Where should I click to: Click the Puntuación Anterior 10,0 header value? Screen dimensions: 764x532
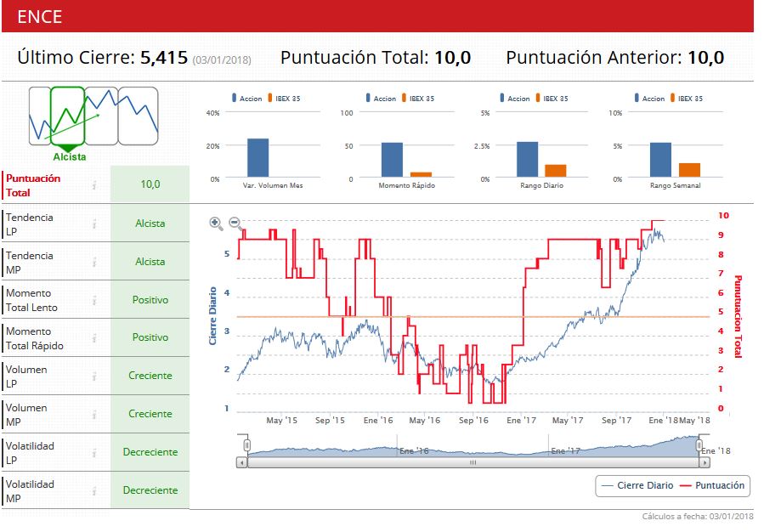(705, 58)
